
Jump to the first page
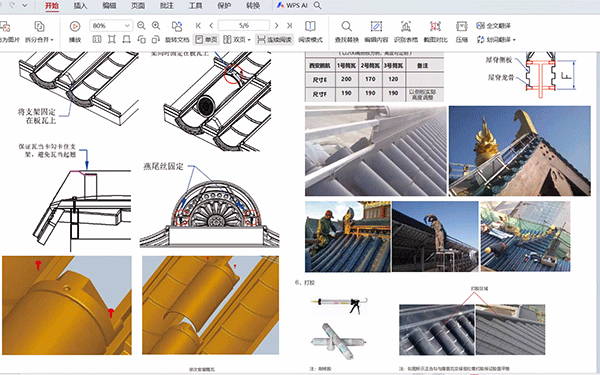click(198, 26)
